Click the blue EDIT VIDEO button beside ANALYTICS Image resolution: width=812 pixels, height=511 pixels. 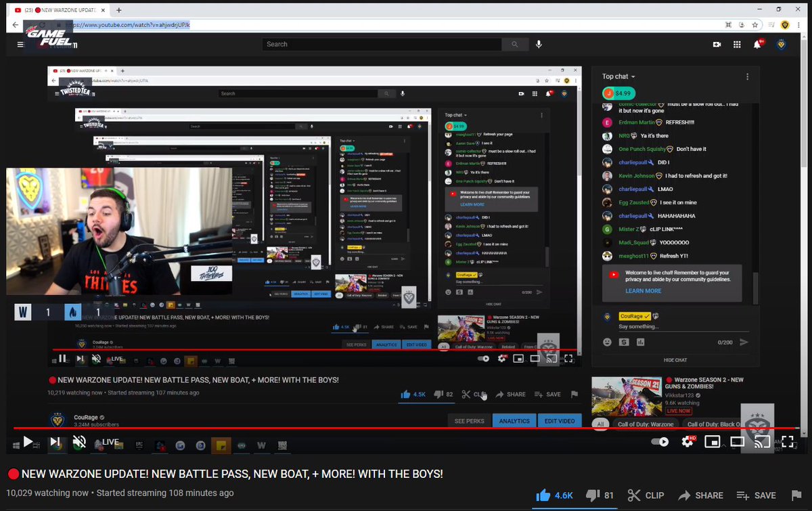(560, 421)
